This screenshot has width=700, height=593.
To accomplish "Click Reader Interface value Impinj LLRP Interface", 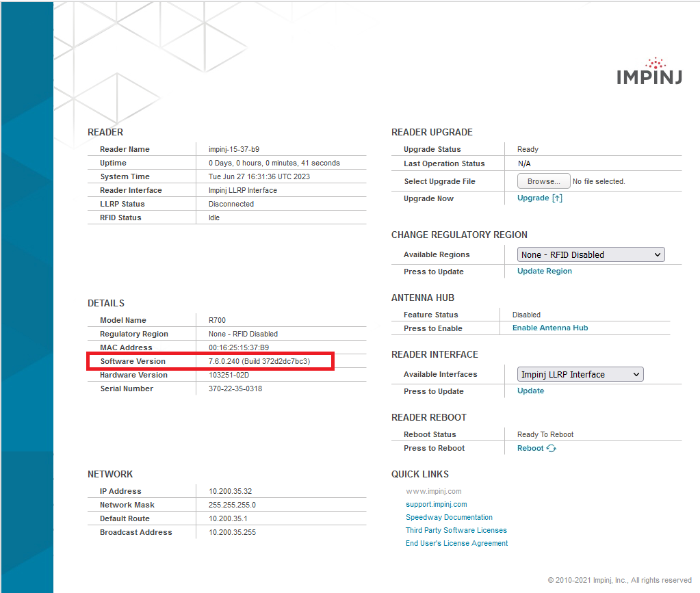I will [x=243, y=191].
